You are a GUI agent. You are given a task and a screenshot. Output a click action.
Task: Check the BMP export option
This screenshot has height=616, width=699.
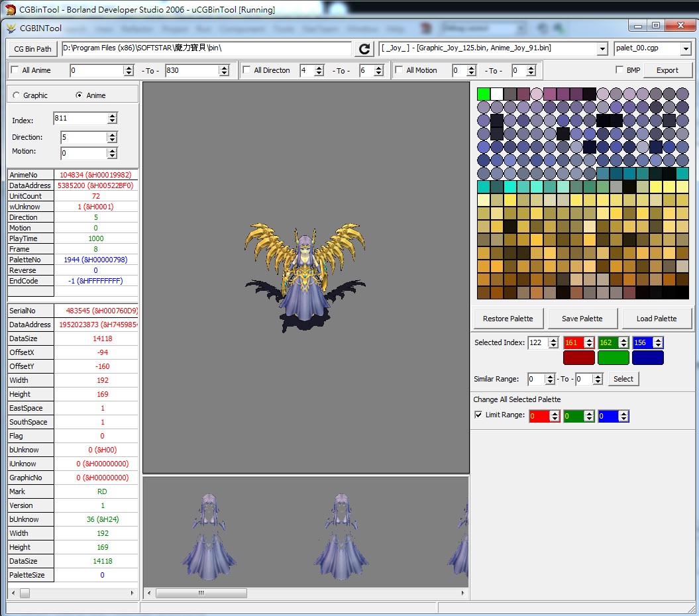coord(619,70)
